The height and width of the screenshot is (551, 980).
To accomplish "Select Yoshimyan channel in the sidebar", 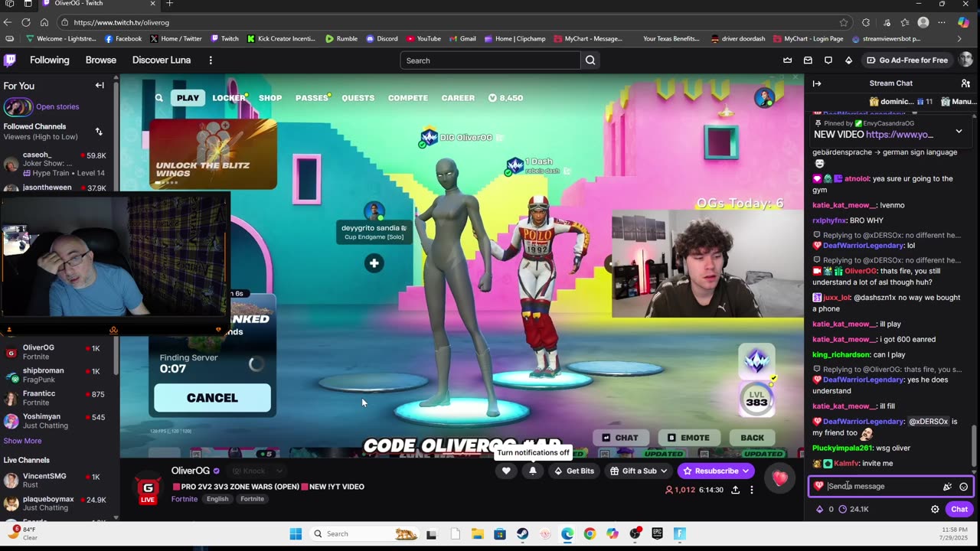I will [x=57, y=421].
